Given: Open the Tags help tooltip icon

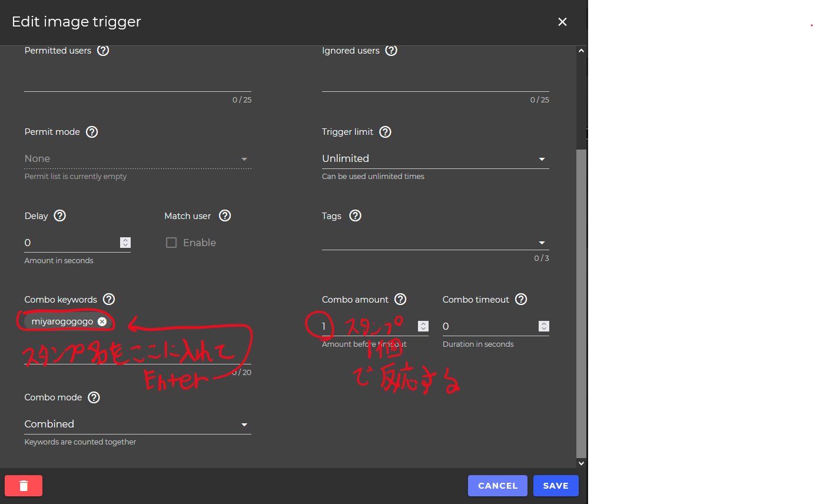Looking at the screenshot, I should pos(355,215).
